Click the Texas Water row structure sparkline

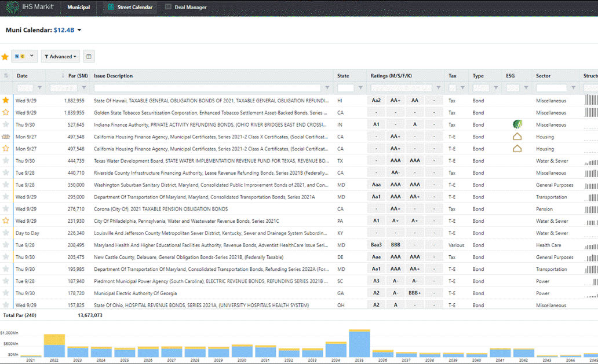point(591,162)
